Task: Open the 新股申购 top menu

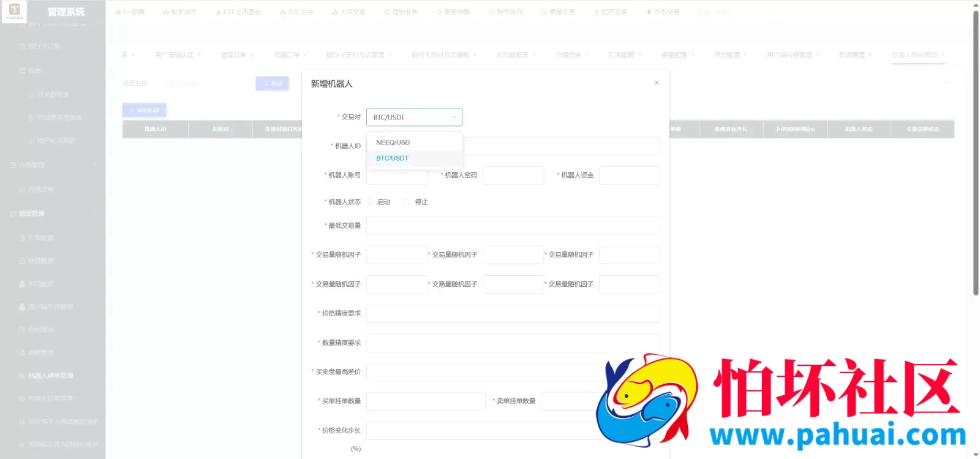Action: (x=453, y=12)
